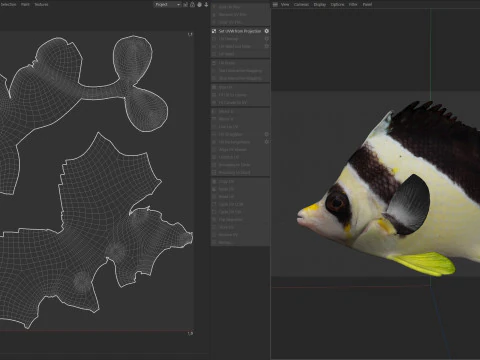
Task: Click the third icon right of Project dropdown
Action: 199,4
